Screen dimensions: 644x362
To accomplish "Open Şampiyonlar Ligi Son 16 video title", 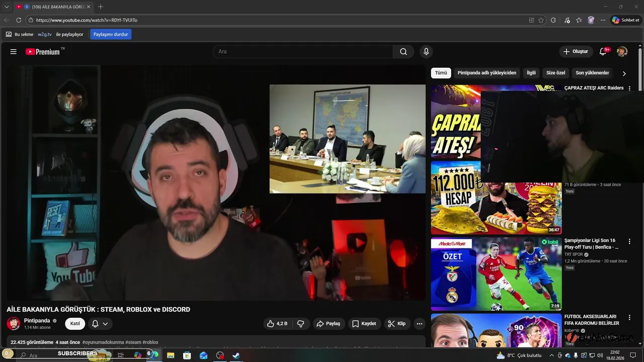I will 592,244.
